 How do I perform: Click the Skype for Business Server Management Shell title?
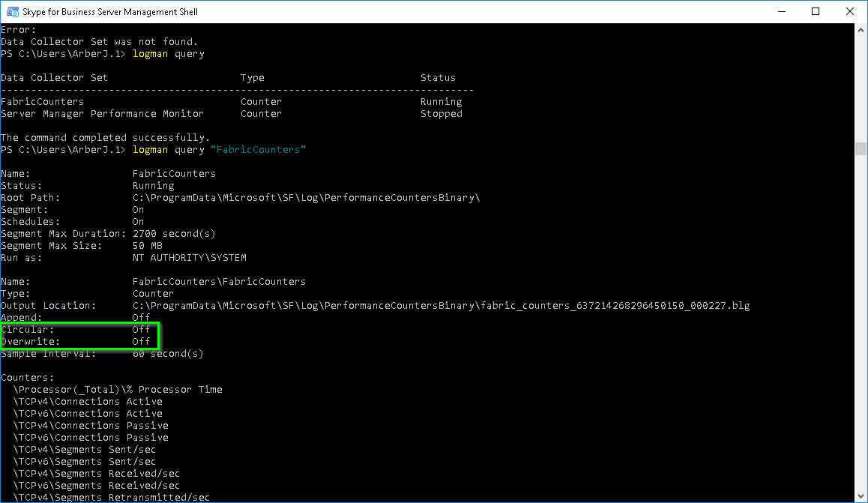[x=109, y=11]
